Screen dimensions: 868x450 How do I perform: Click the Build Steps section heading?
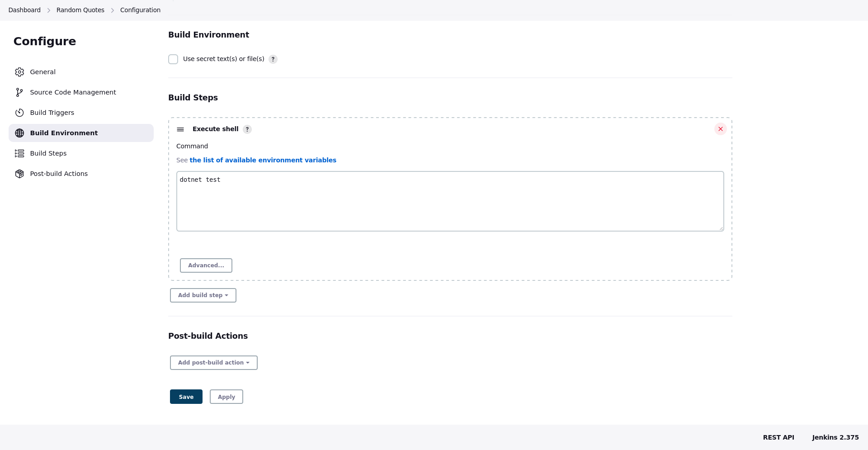click(x=193, y=98)
